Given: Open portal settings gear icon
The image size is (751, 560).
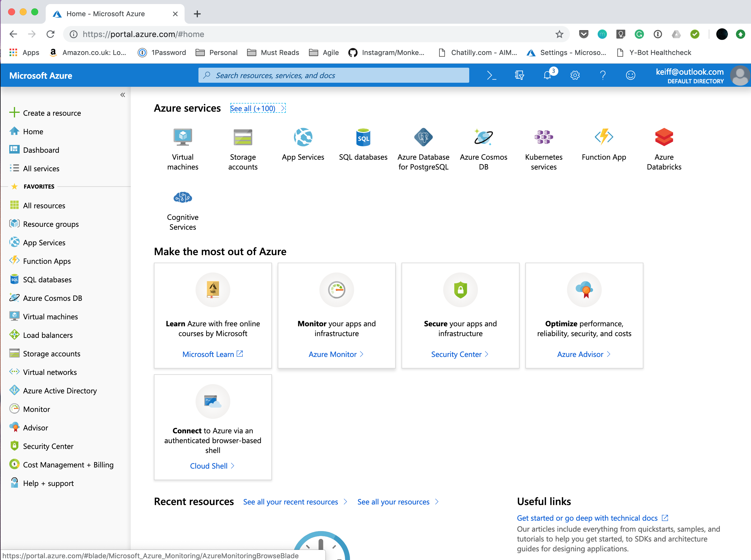Looking at the screenshot, I should coord(575,75).
